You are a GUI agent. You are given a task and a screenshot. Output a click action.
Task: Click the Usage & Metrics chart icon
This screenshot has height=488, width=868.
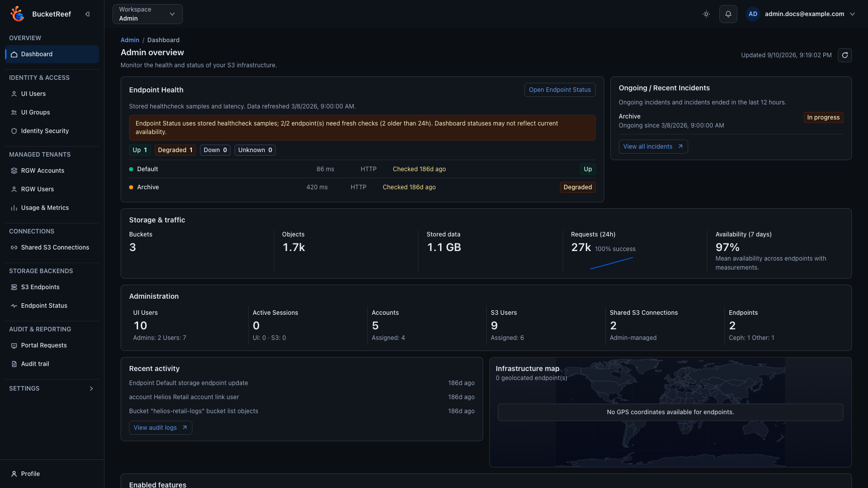tap(14, 208)
